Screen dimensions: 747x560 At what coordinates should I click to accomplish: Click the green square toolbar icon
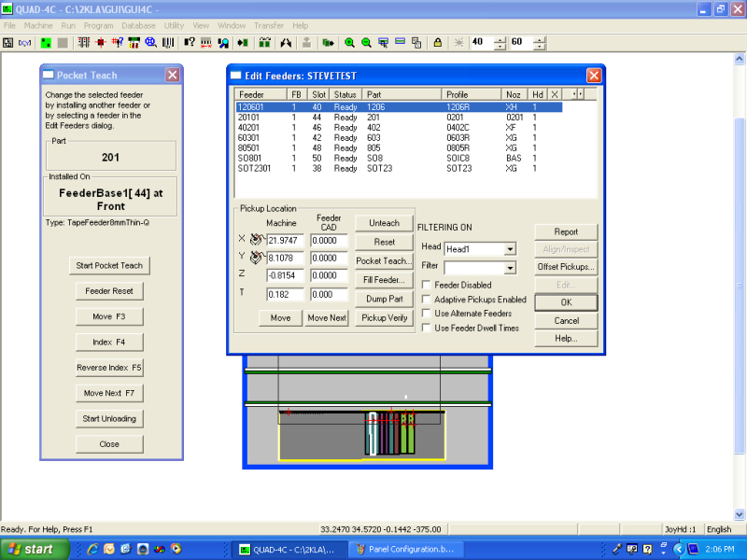(x=46, y=43)
